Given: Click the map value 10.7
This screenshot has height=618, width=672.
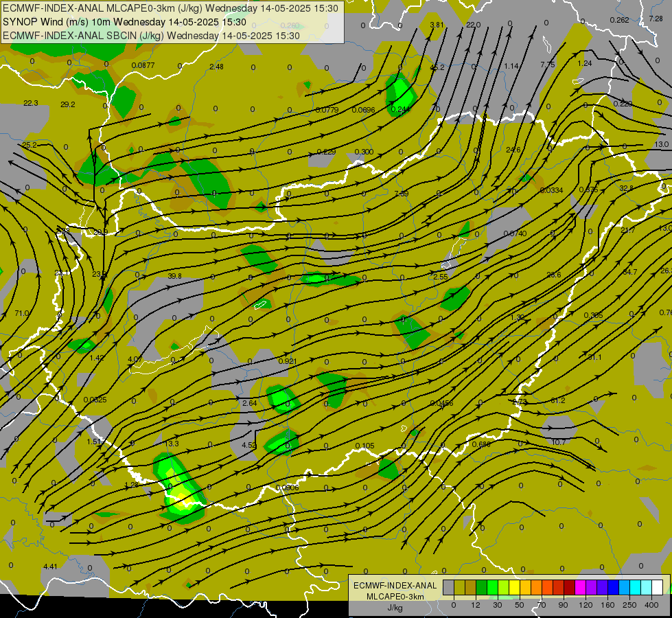Looking at the screenshot, I should (x=559, y=442).
